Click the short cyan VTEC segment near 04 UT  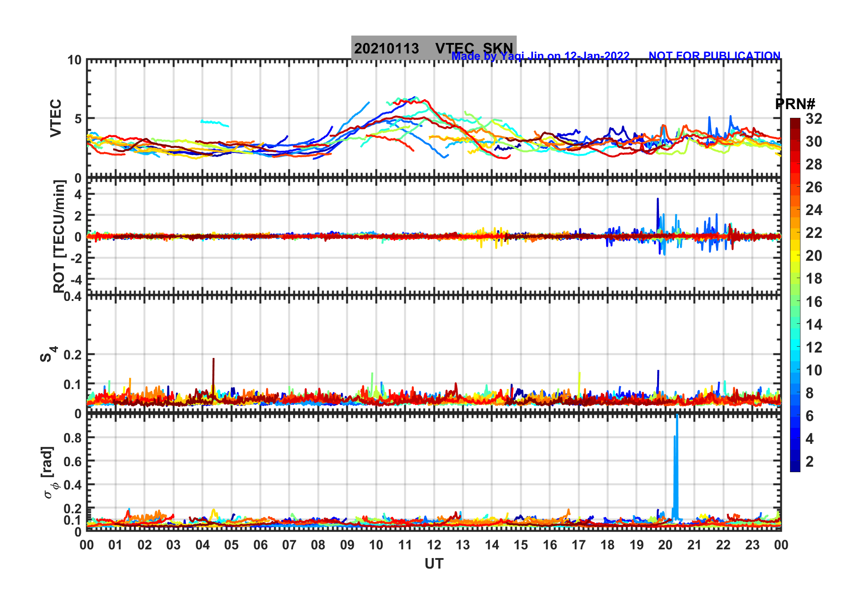[215, 123]
